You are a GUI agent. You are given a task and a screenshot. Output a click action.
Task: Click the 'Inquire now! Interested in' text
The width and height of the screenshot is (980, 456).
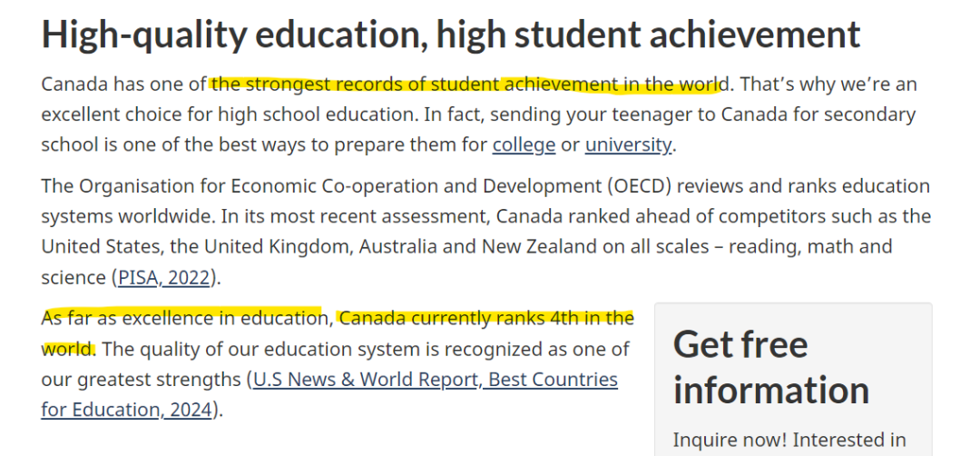[789, 440]
